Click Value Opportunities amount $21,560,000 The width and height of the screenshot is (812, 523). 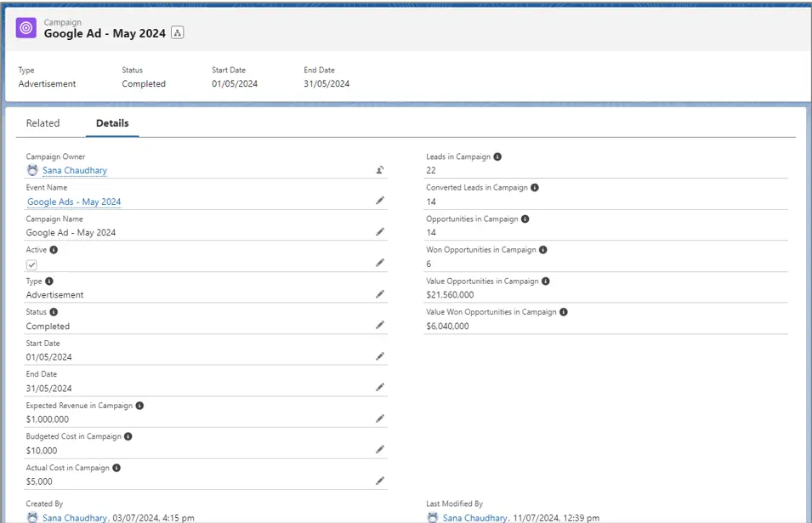tap(450, 294)
